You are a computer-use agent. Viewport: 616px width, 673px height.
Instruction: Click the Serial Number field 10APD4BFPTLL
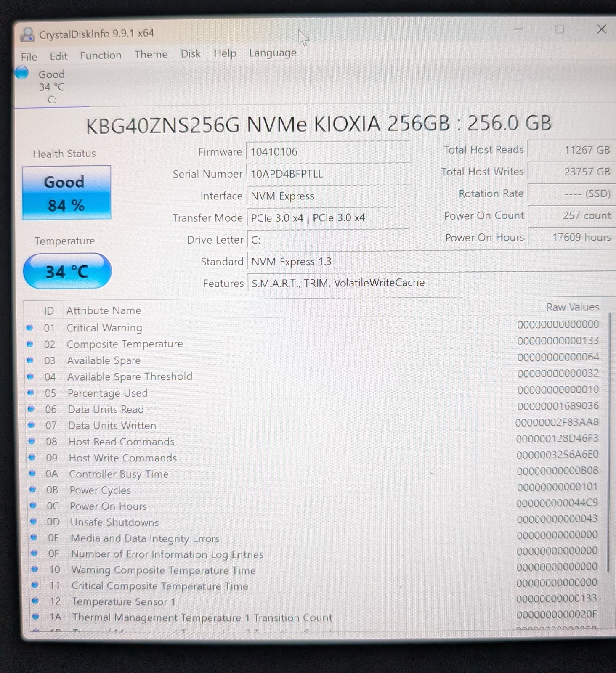[328, 174]
